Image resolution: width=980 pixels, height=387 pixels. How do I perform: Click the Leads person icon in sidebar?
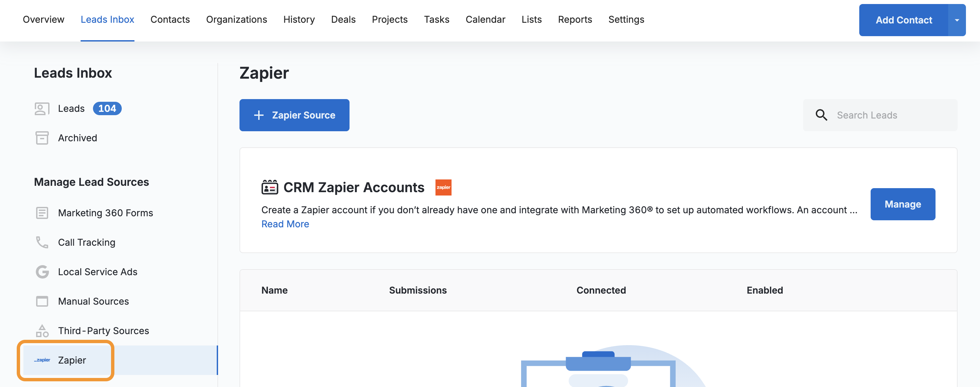point(42,108)
